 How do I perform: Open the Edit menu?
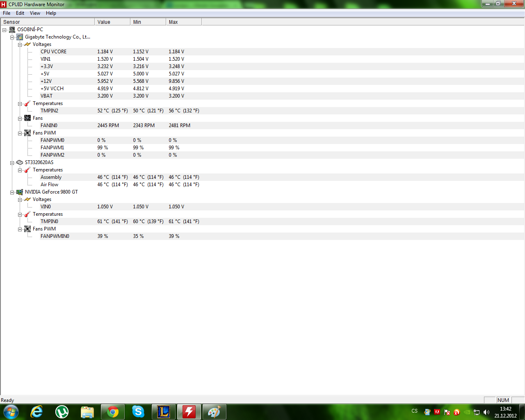[20, 13]
